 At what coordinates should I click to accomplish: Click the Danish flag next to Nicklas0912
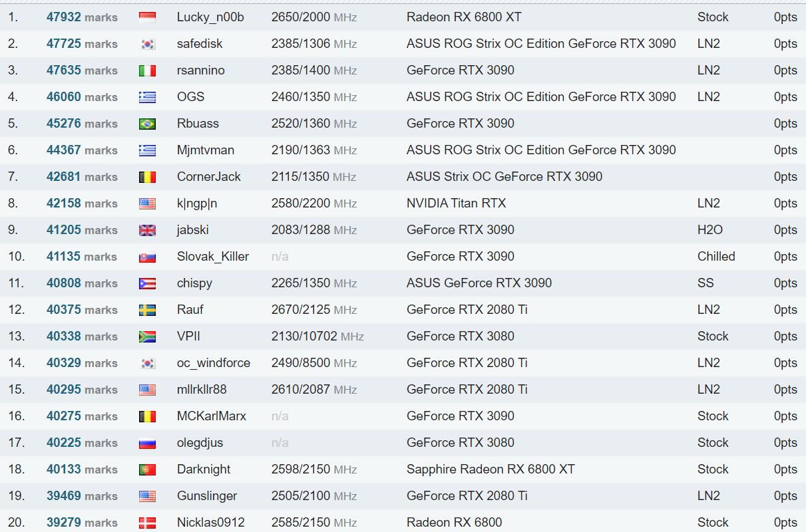click(147, 523)
